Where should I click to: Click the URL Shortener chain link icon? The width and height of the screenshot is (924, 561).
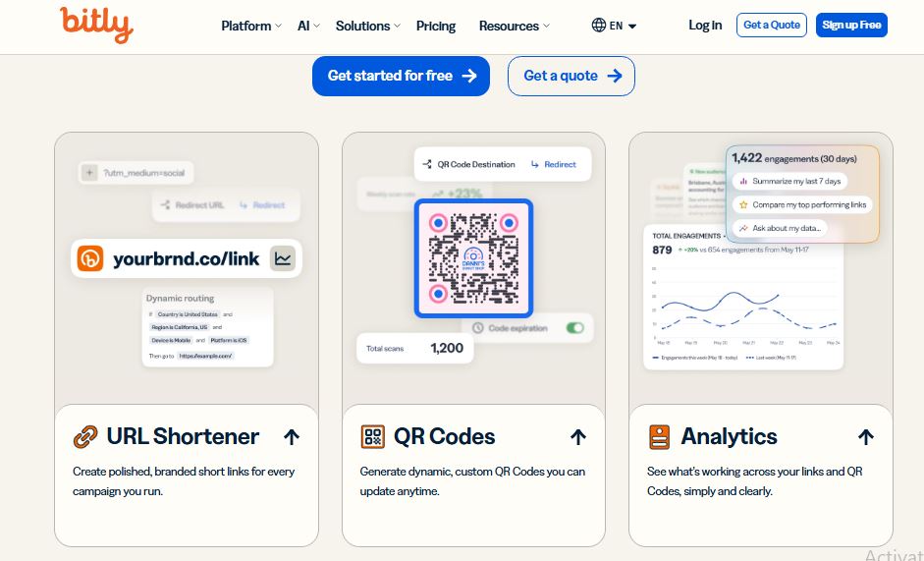pos(85,437)
